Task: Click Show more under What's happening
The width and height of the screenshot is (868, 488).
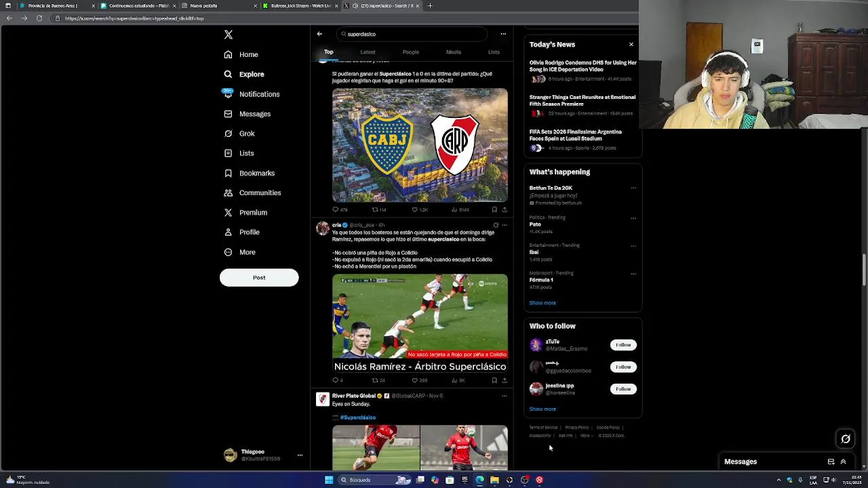Action: (542, 303)
